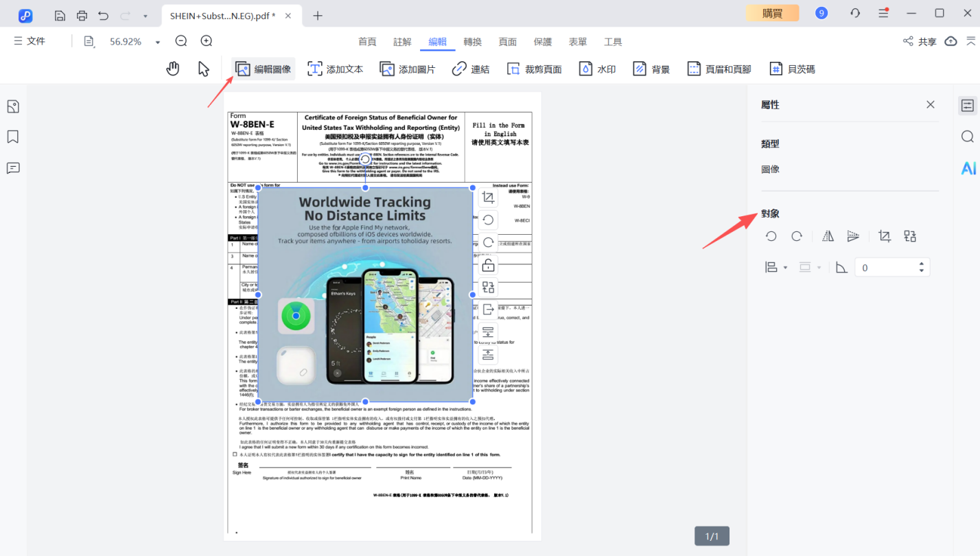Open the bookmarks sidebar panel
Image resolution: width=980 pixels, height=556 pixels.
coord(12,137)
